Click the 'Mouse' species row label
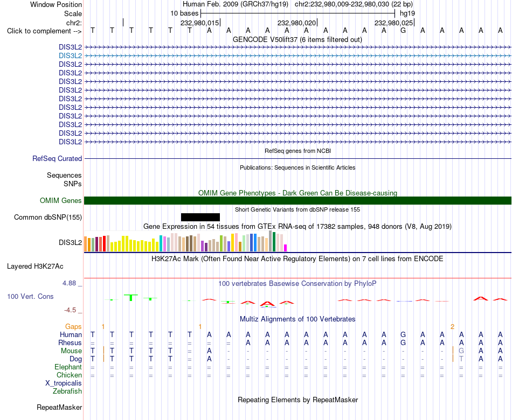This screenshot has width=512, height=420. pos(71,351)
